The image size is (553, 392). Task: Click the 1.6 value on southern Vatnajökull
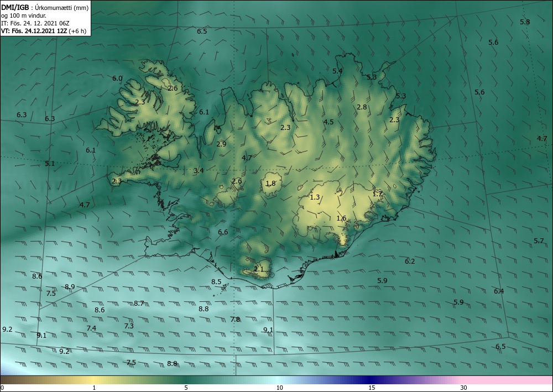[341, 218]
